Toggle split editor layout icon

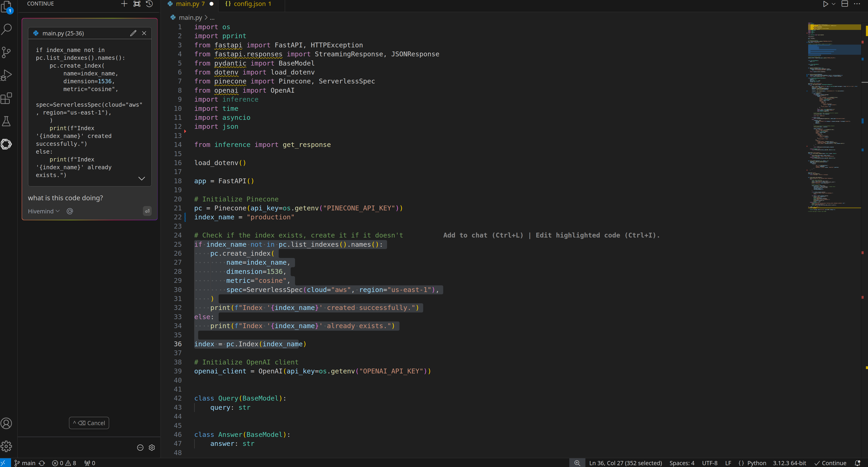pyautogui.click(x=845, y=4)
